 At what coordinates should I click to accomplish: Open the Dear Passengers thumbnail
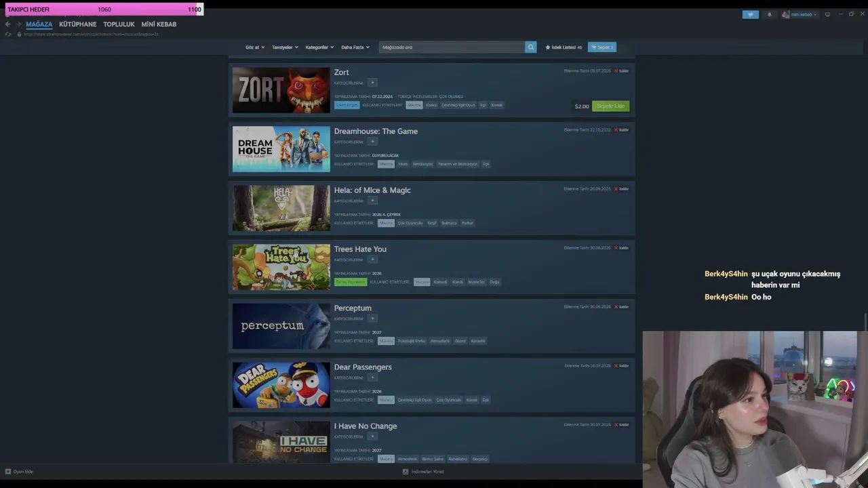click(x=281, y=385)
